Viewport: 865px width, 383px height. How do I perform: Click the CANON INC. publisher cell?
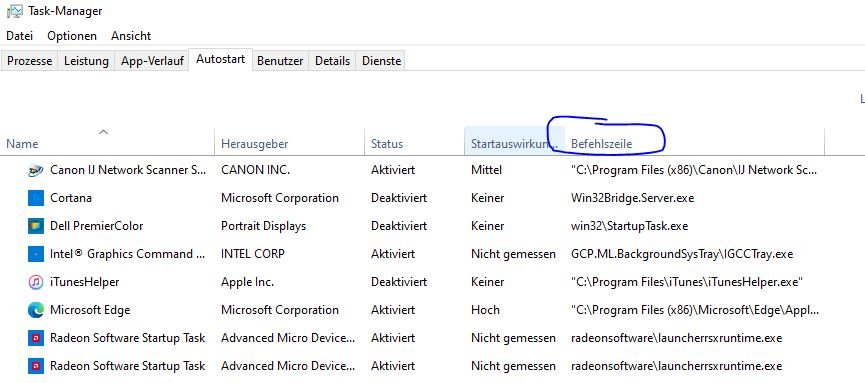[x=255, y=170]
